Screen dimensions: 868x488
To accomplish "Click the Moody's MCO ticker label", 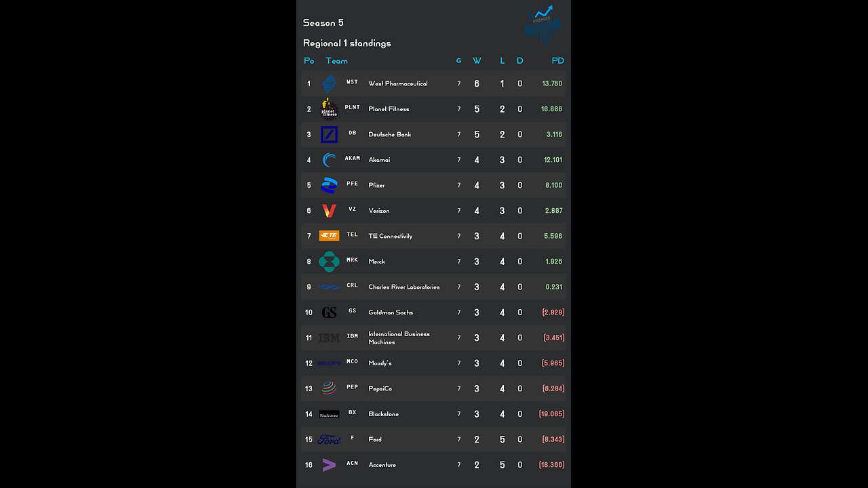I will pyautogui.click(x=352, y=361).
